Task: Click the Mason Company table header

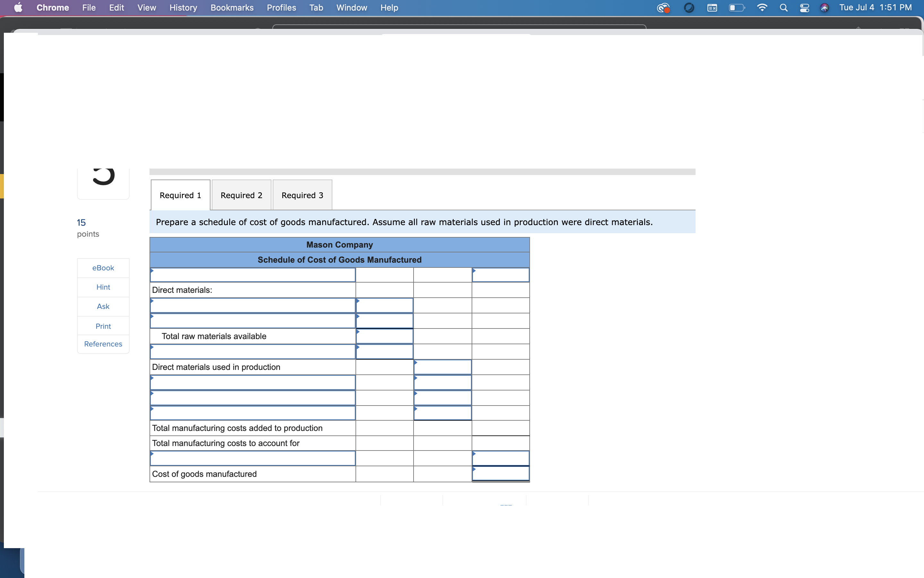Action: (x=339, y=245)
